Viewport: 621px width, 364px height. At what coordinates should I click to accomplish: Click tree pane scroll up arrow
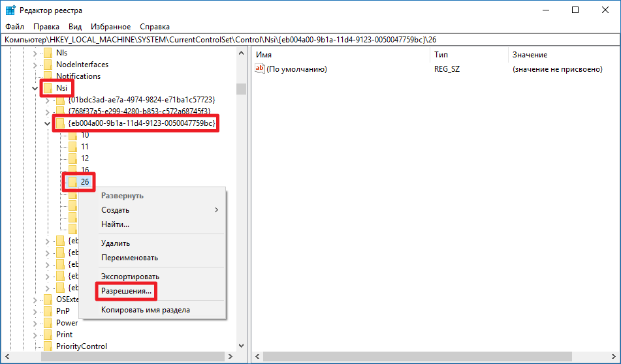coord(241,53)
